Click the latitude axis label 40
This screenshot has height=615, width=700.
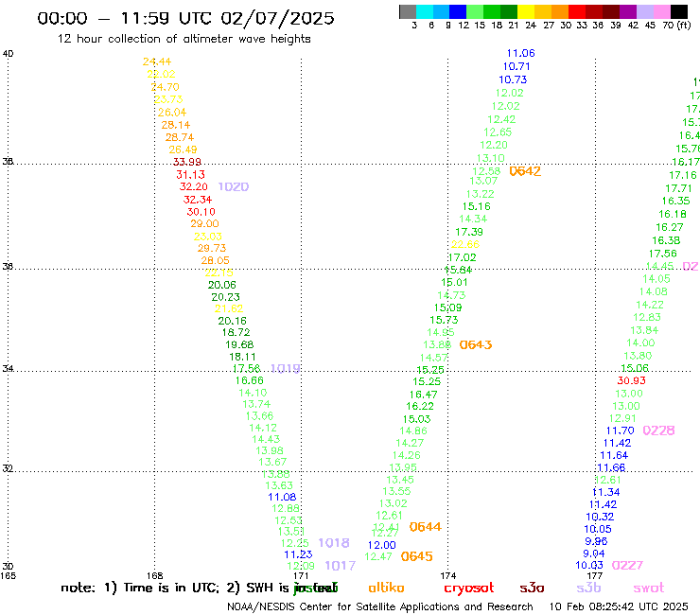click(x=8, y=54)
